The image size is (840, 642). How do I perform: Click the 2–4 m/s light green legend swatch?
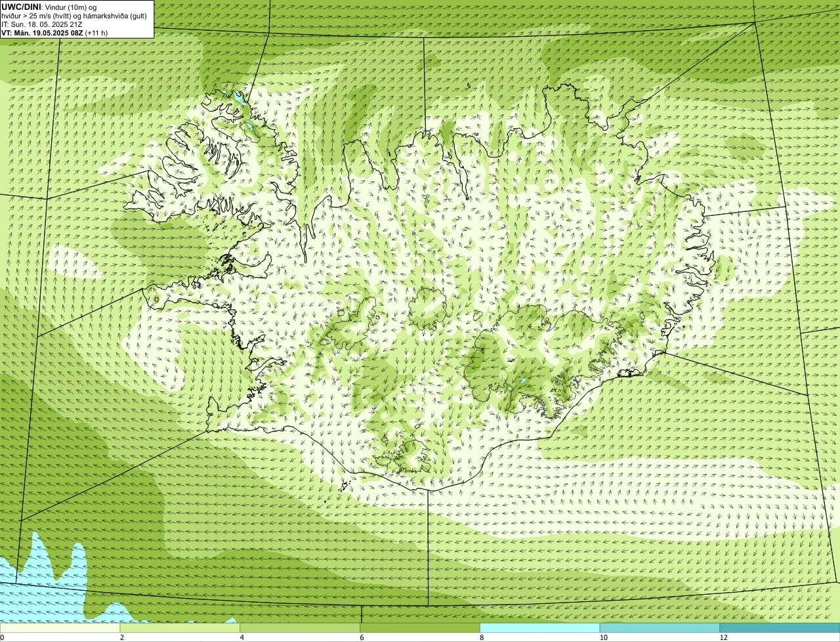coord(180,628)
